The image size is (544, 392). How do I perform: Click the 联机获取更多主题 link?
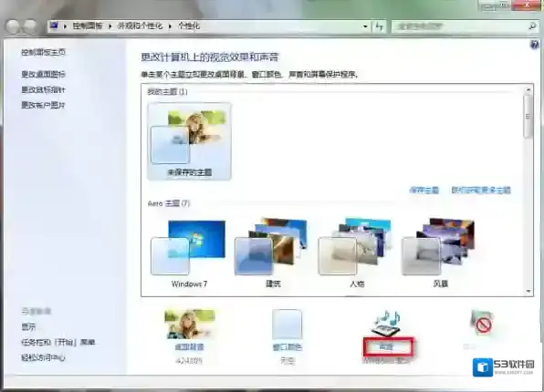[x=481, y=190]
